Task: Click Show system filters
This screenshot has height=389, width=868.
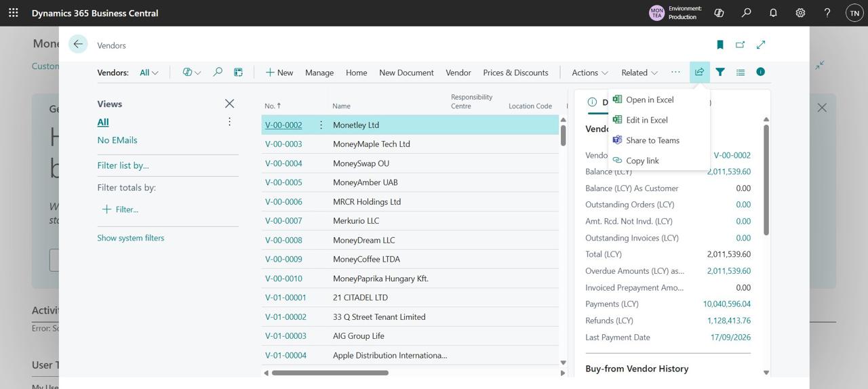Action: [131, 238]
